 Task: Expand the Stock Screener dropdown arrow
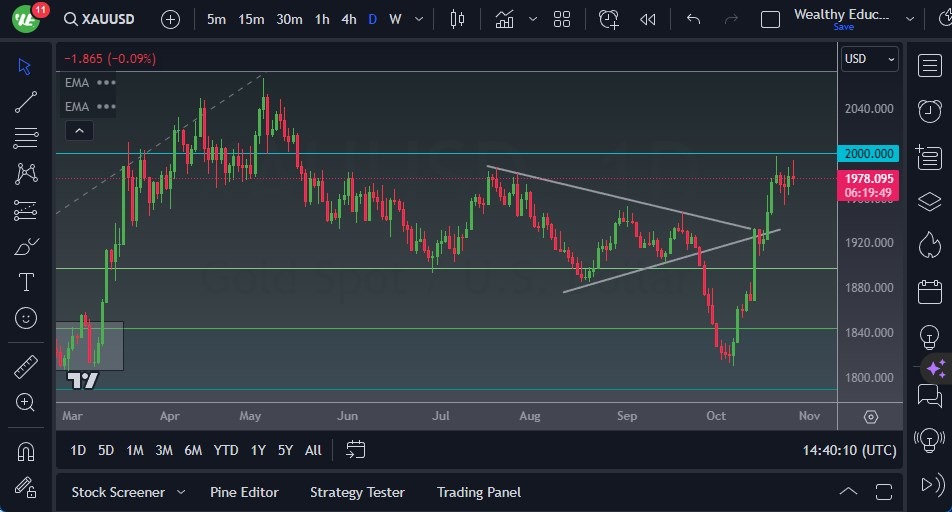(x=181, y=493)
